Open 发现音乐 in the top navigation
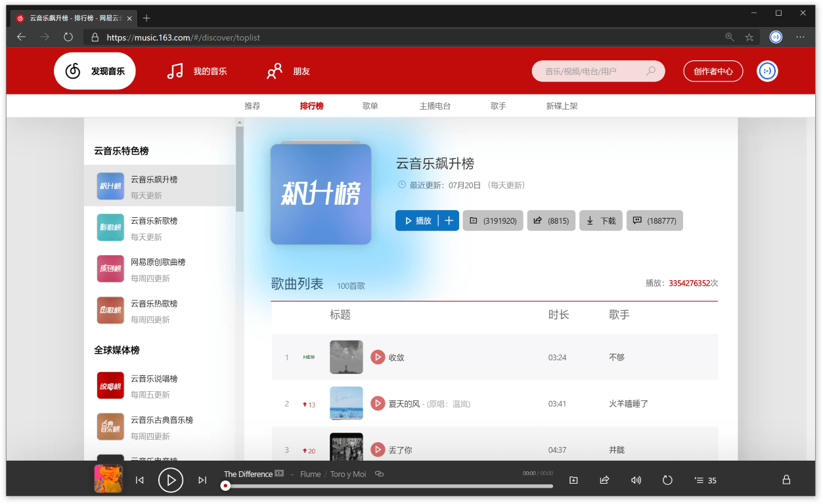This screenshot has width=823, height=504. pos(95,71)
